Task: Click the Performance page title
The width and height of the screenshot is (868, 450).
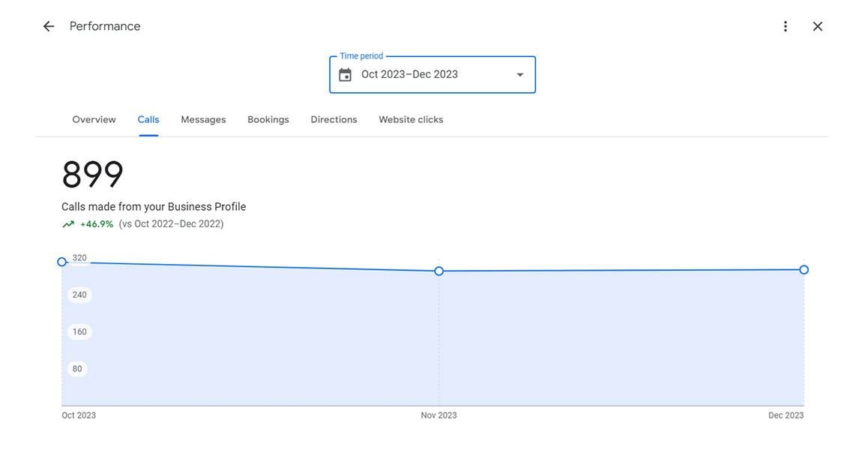Action: click(105, 26)
